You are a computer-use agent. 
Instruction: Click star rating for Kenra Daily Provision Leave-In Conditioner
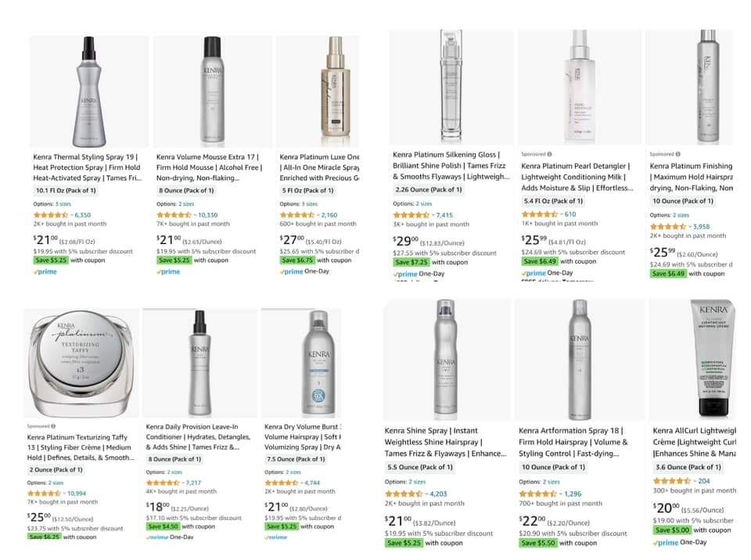(163, 483)
